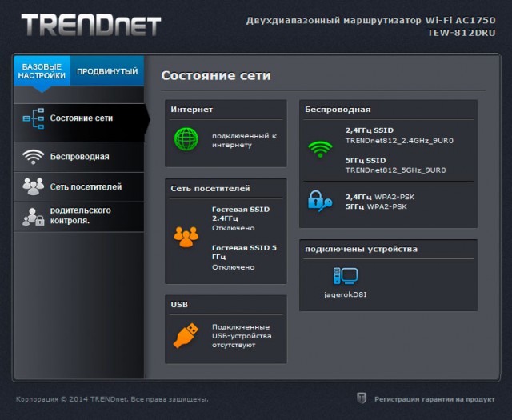Click the copyright 2014 TRENDnet footer text
Viewport: 512px width, 420px height.
[112, 399]
